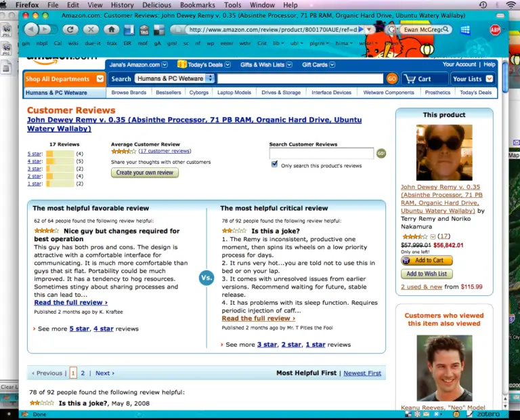Click in the Amazon search text field

click(301, 79)
